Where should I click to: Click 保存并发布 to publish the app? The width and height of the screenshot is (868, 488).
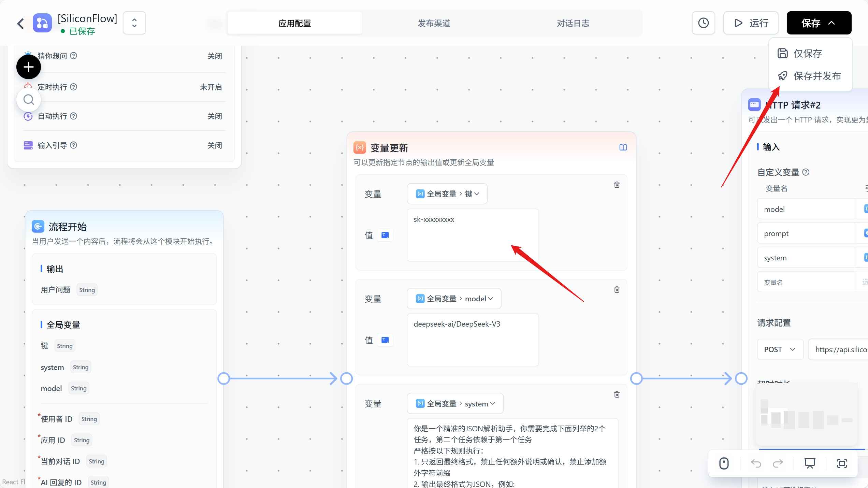click(x=816, y=76)
